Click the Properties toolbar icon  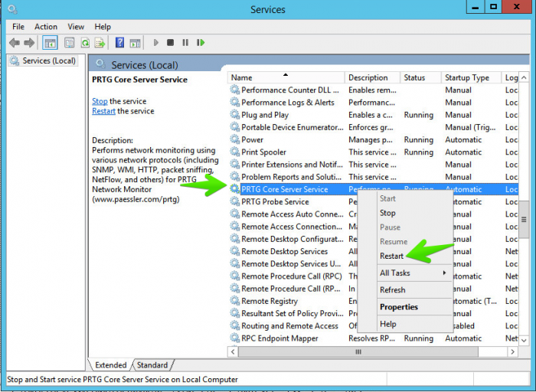point(70,43)
